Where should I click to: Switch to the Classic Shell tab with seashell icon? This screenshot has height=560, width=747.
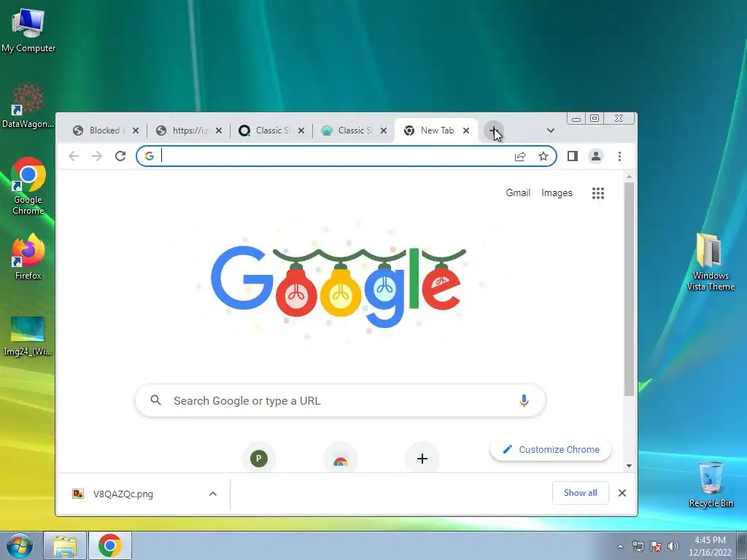[x=354, y=131]
